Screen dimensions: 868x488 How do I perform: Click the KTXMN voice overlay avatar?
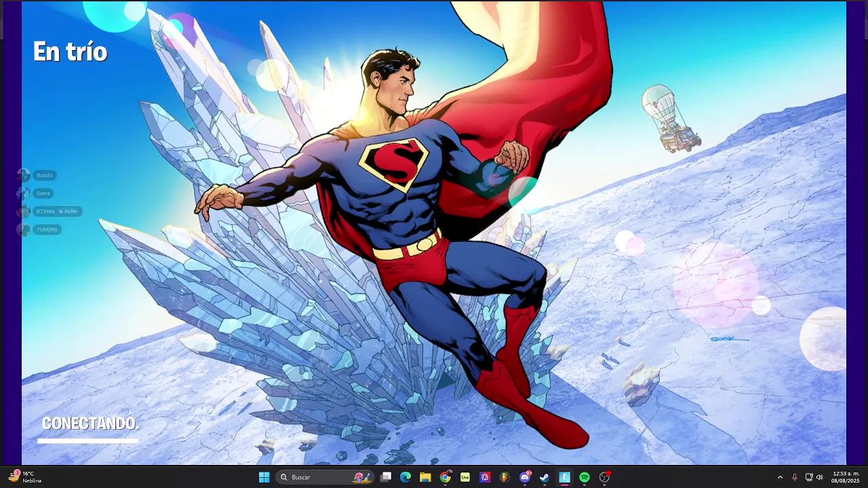[x=24, y=211]
